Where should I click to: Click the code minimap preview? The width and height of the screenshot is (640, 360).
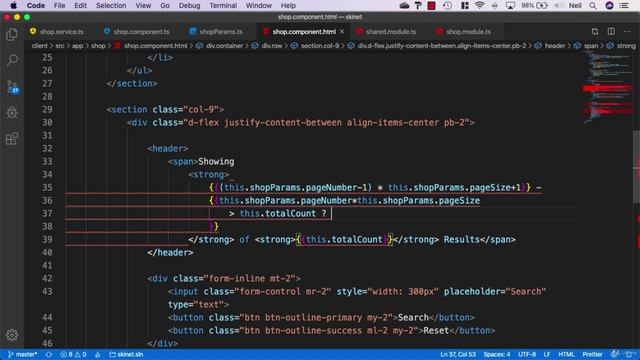coord(607,88)
